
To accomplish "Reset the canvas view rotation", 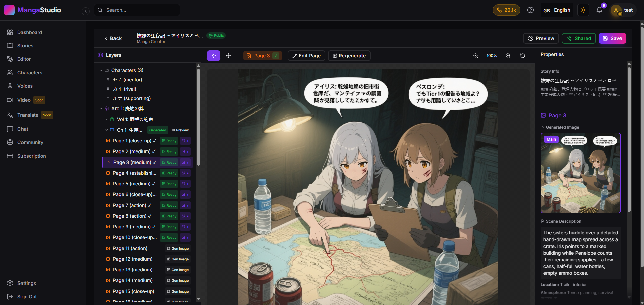I will (x=522, y=56).
